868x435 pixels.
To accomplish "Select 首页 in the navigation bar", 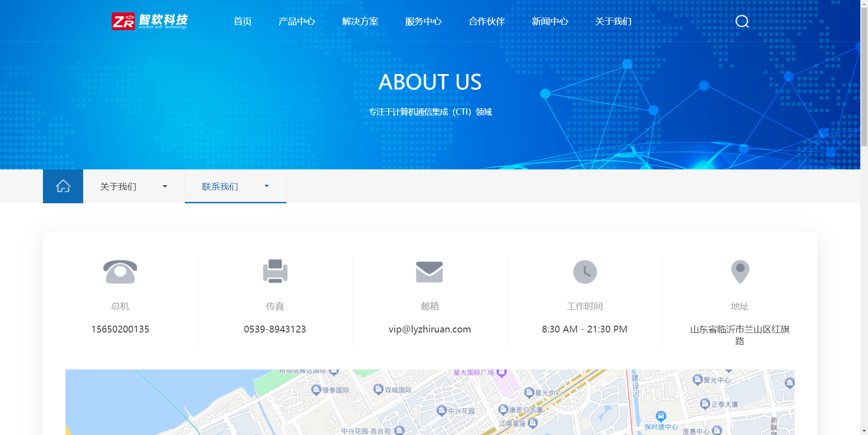I will point(242,21).
